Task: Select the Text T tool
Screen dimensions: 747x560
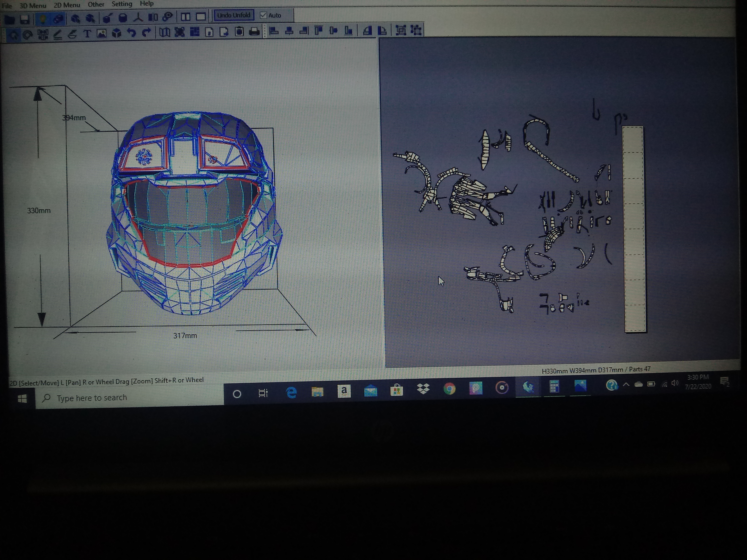Action: [87, 33]
